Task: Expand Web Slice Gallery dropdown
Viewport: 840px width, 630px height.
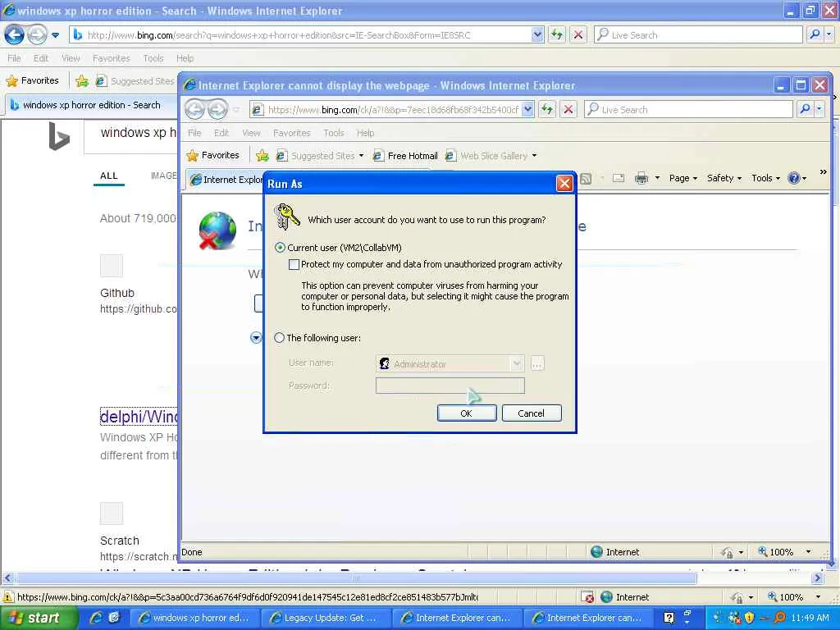Action: (534, 156)
